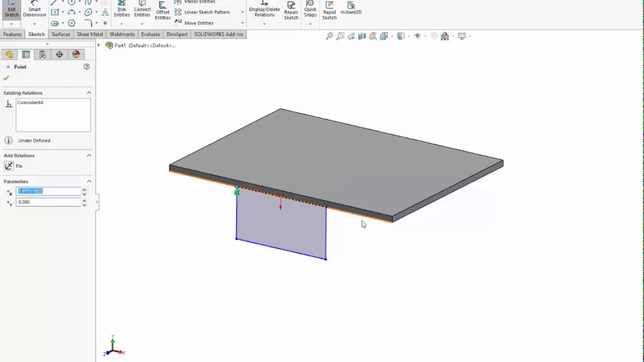
Task: Select the 3 Point Arc tool
Action: (x=71, y=12)
